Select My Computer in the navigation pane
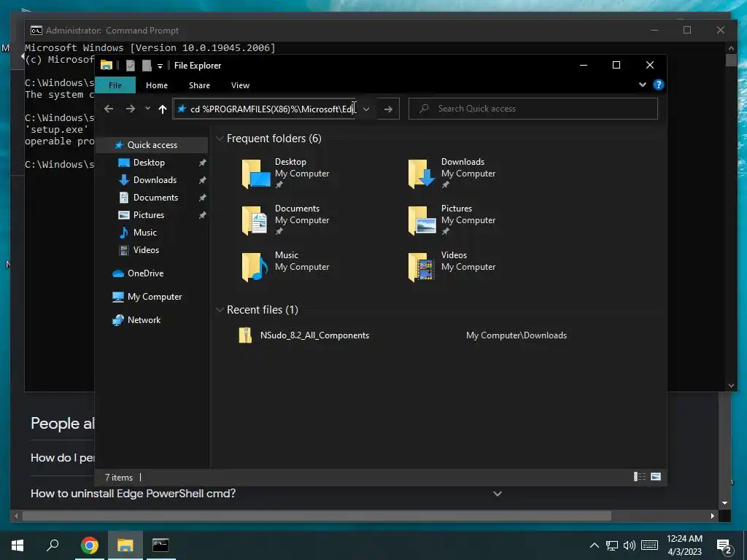The width and height of the screenshot is (747, 560). tap(155, 297)
